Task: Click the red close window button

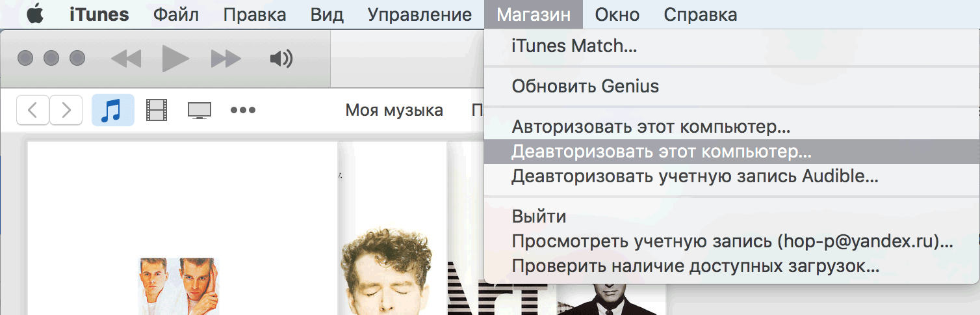Action: (x=25, y=59)
